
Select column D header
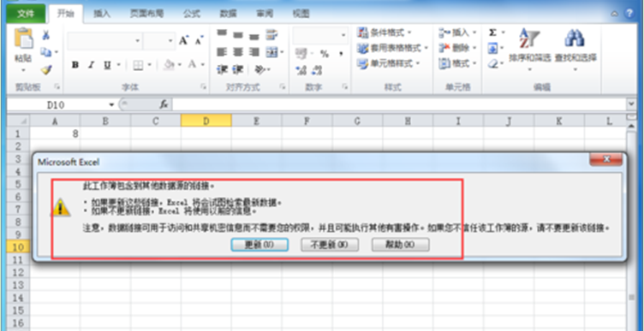pyautogui.click(x=206, y=121)
